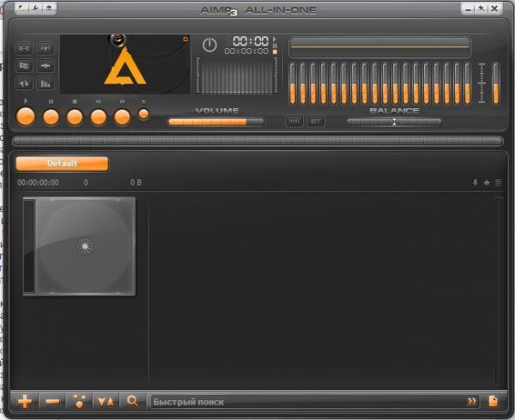Image resolution: width=515 pixels, height=420 pixels.
Task: Click the '0 B' playlist size text
Action: pyautogui.click(x=136, y=182)
